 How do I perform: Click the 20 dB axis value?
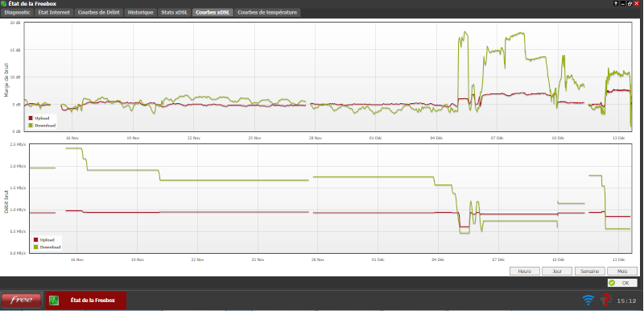[x=16, y=23]
